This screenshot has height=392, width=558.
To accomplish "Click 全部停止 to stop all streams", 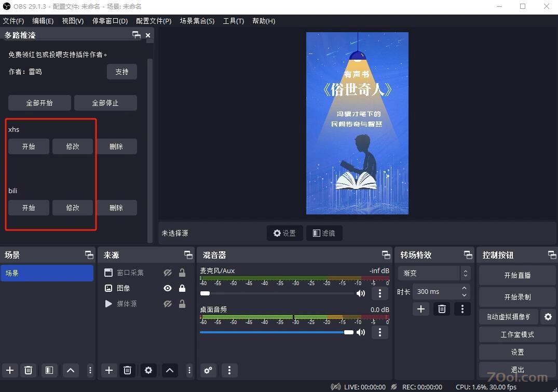I will point(105,103).
